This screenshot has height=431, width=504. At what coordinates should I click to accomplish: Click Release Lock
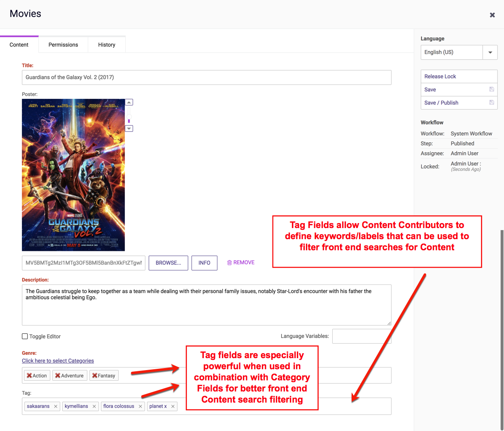point(459,77)
